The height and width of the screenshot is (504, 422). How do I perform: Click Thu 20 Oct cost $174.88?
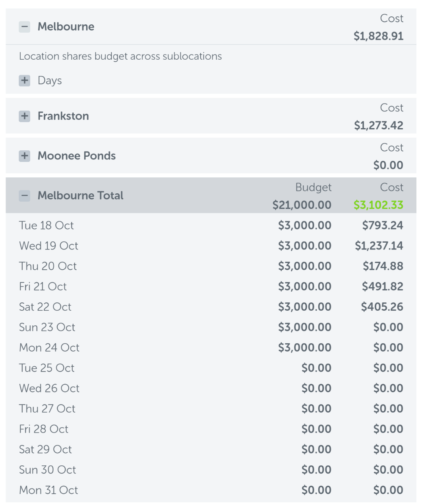point(383,266)
